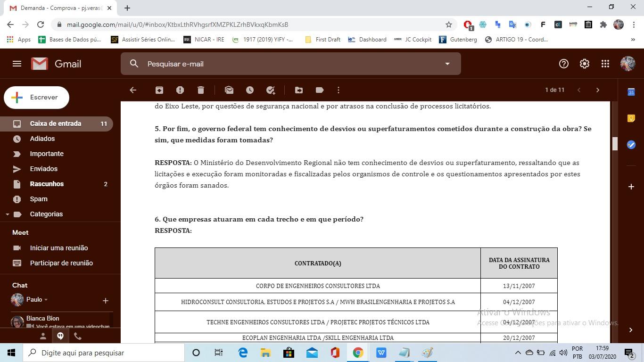This screenshot has height=362, width=644.
Task: Open Gutenberg bookmark
Action: tap(458, 40)
